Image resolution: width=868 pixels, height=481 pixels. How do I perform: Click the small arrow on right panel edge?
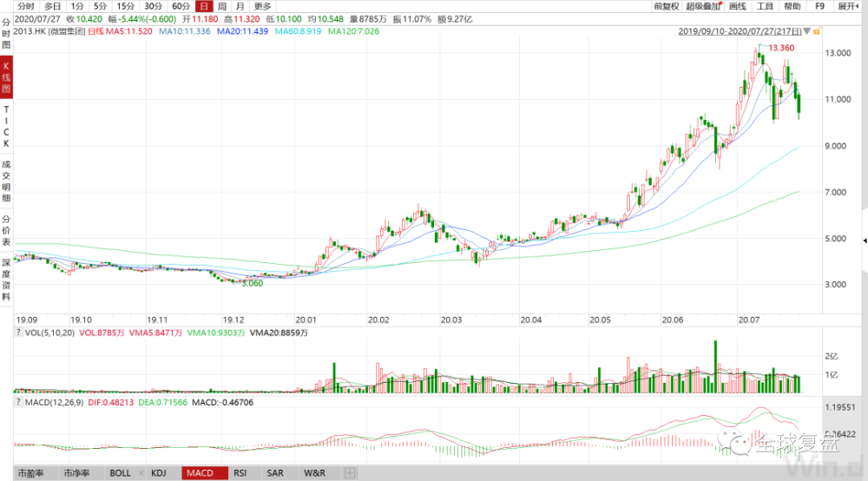pyautogui.click(x=865, y=240)
